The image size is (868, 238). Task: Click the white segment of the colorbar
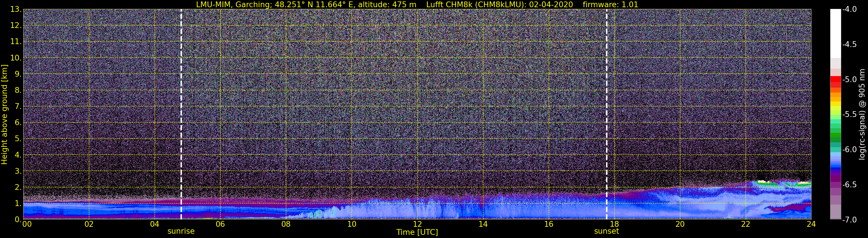tap(836, 34)
